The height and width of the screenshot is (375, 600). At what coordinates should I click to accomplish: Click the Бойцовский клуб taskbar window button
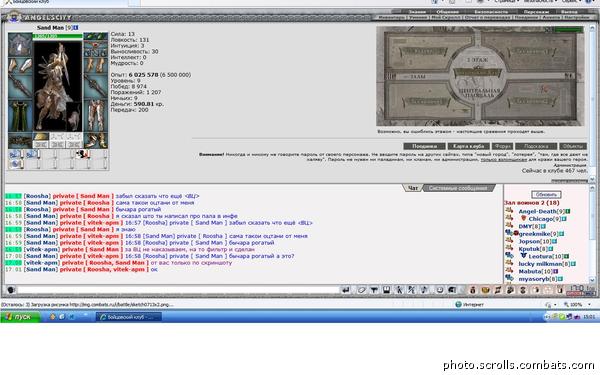pos(128,317)
